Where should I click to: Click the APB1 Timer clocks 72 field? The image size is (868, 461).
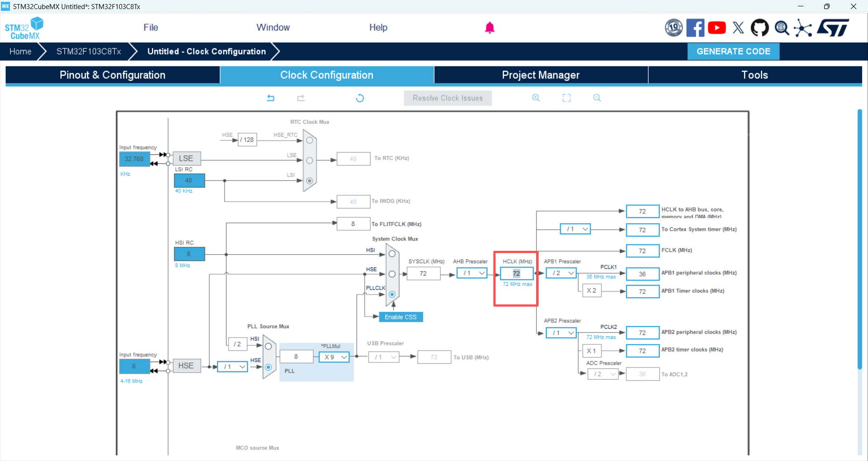pyautogui.click(x=642, y=292)
